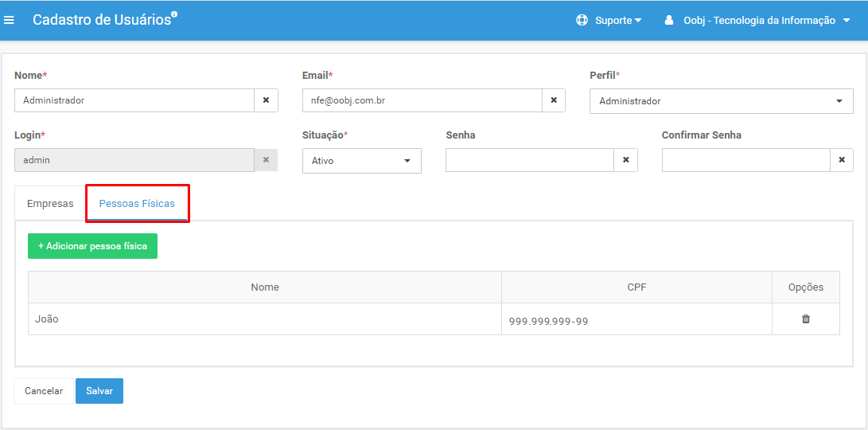The width and height of the screenshot is (868, 430).
Task: Clear the Confirmar Senha field with X
Action: 842,160
